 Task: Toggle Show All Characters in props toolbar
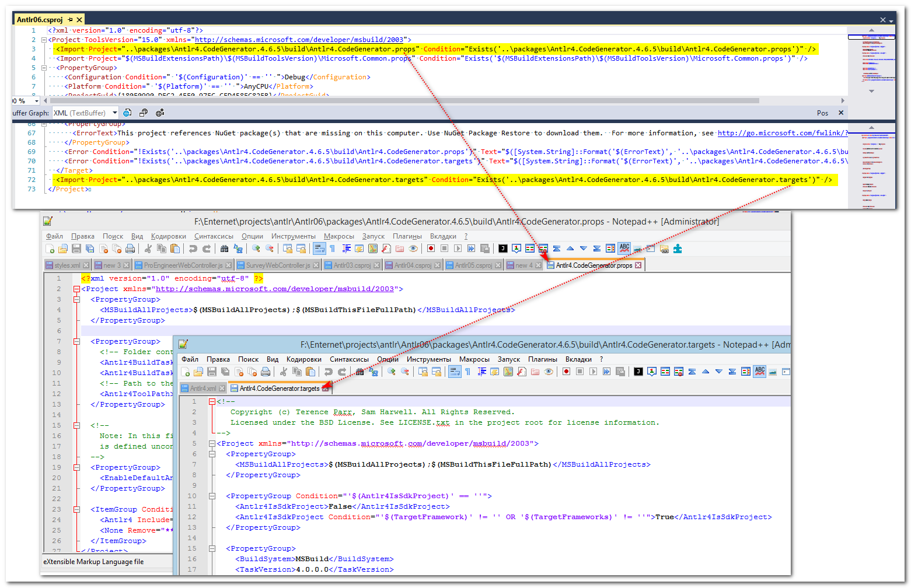(332, 249)
